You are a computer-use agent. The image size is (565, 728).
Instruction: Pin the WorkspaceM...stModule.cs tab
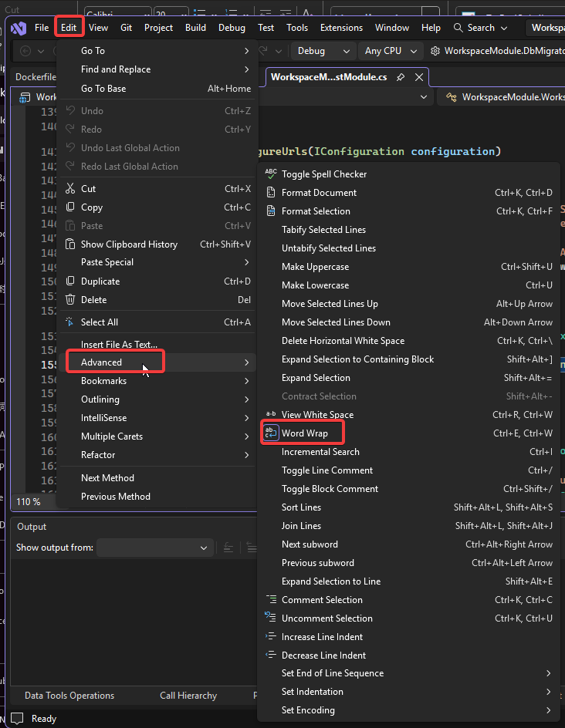(401, 77)
